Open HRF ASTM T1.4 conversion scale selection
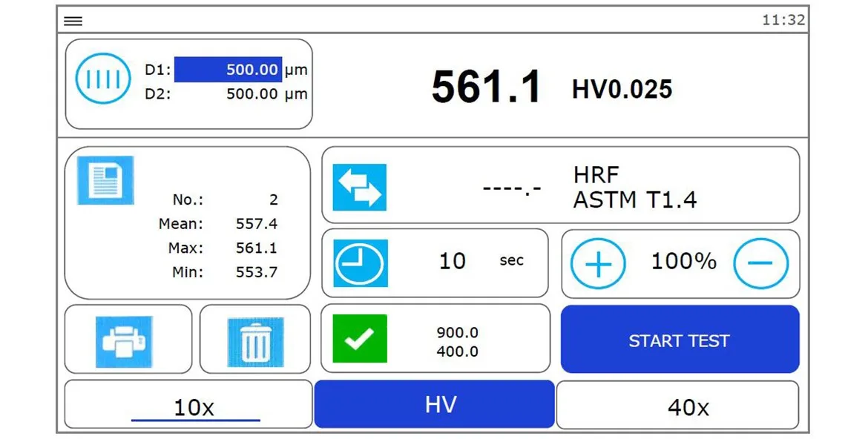 point(634,187)
